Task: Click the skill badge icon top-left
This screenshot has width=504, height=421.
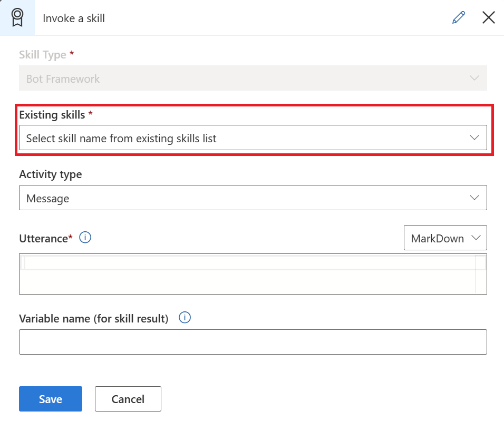Action: [17, 16]
